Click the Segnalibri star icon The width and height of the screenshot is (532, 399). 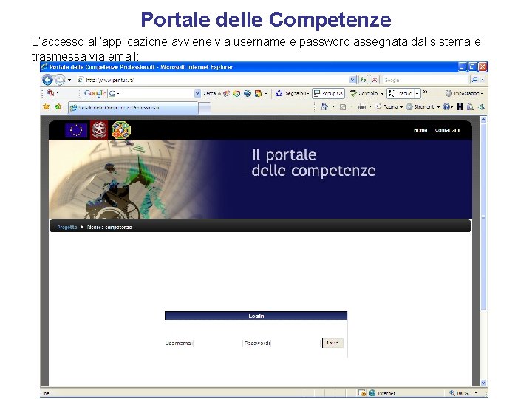(279, 93)
